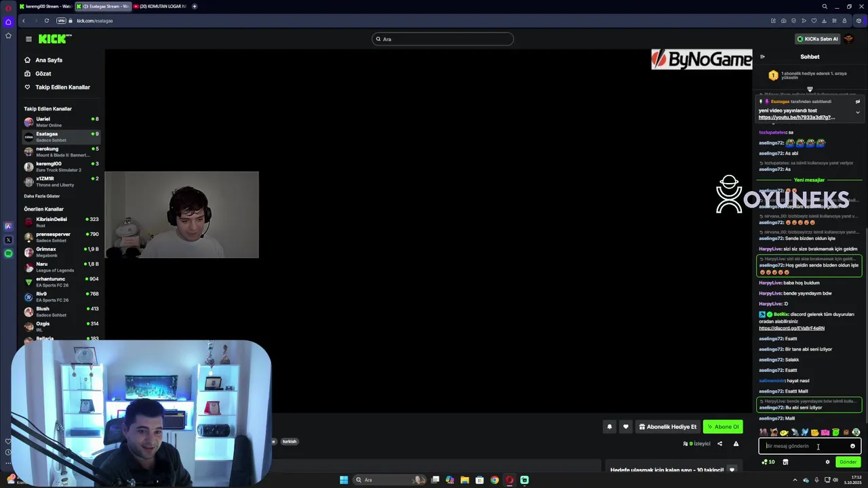The image size is (868, 488).
Task: Open the Kick hamburger menu
Action: [28, 39]
